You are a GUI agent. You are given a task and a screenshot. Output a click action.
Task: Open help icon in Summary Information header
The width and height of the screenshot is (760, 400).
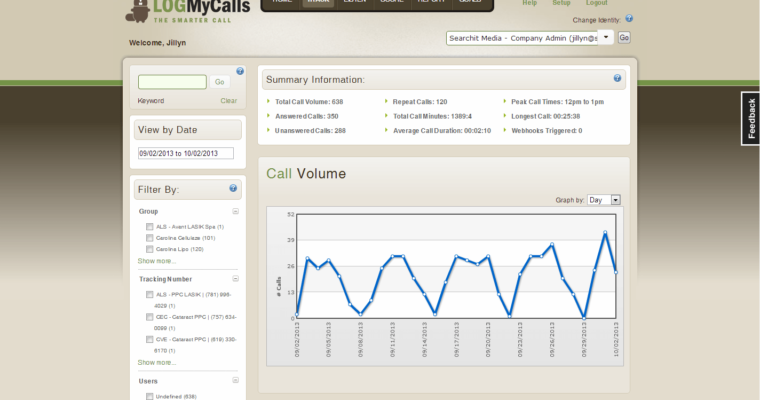pyautogui.click(x=617, y=78)
